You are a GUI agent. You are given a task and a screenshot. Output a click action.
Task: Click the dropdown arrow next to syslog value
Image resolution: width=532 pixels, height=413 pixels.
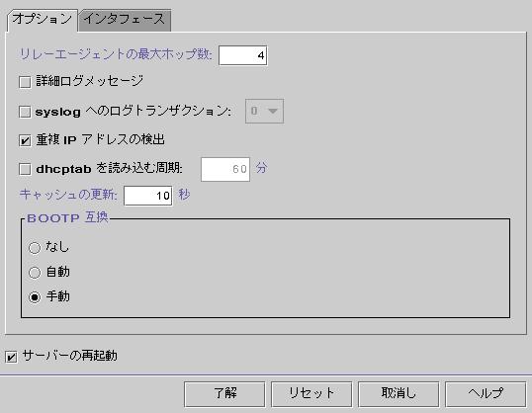[x=273, y=111]
